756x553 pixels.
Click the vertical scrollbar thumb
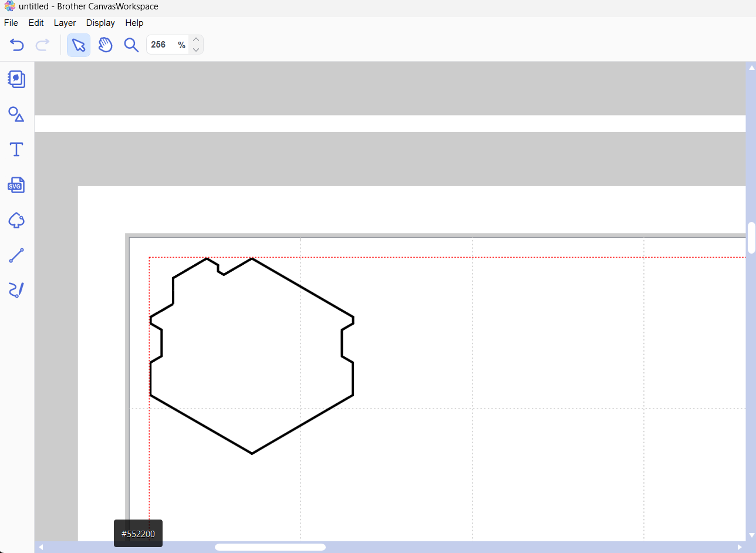(x=751, y=238)
